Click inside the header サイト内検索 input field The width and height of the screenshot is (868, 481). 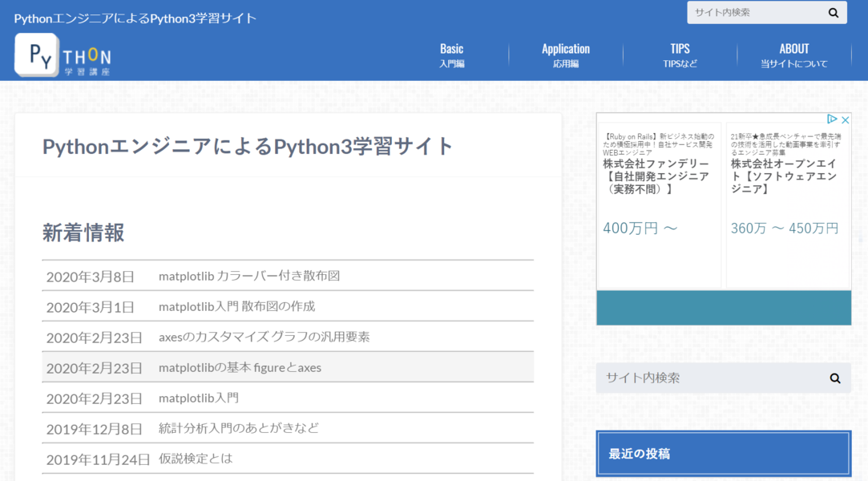[753, 12]
